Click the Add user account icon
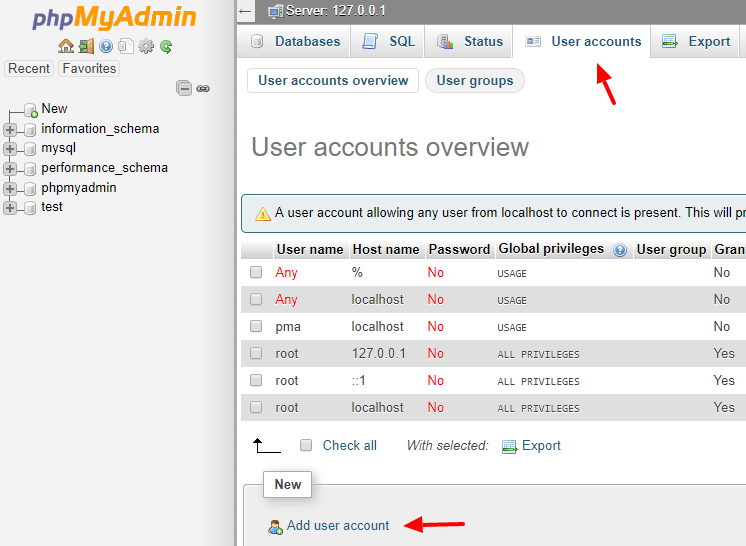Image resolution: width=746 pixels, height=546 pixels. tap(275, 526)
